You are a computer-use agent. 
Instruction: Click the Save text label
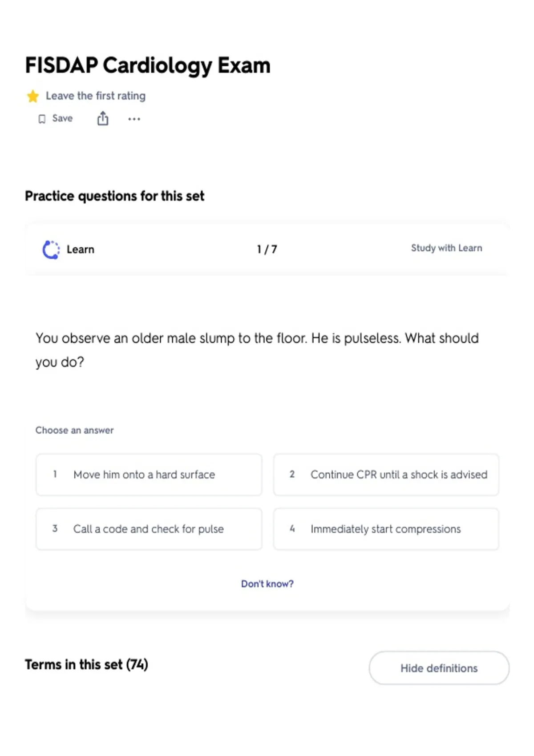pos(62,118)
